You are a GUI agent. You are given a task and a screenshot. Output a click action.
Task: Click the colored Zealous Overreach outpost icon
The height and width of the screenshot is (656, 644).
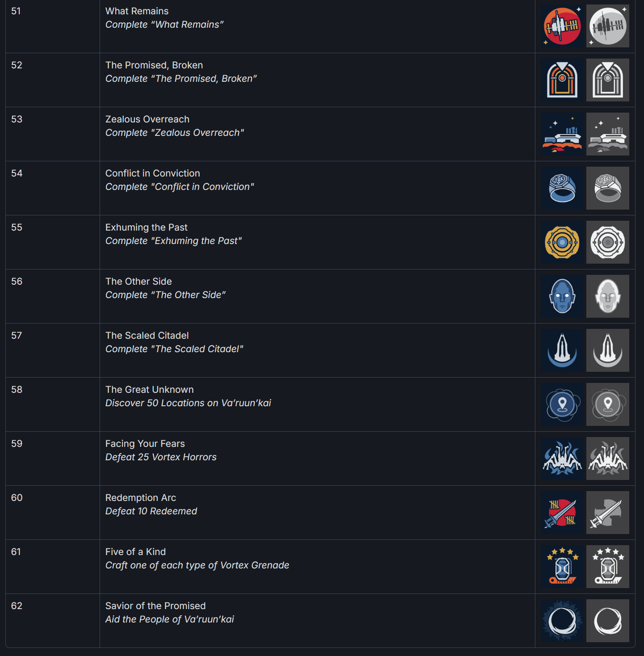coord(562,134)
